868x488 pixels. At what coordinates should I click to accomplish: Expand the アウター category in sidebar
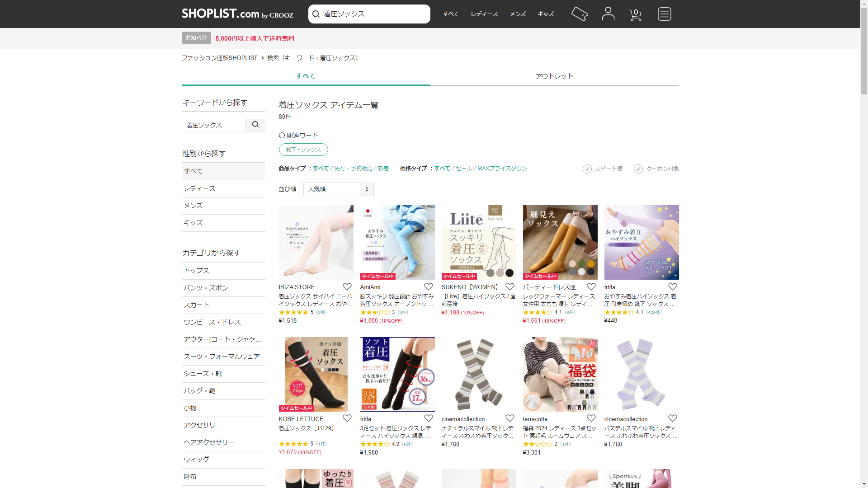pyautogui.click(x=223, y=339)
